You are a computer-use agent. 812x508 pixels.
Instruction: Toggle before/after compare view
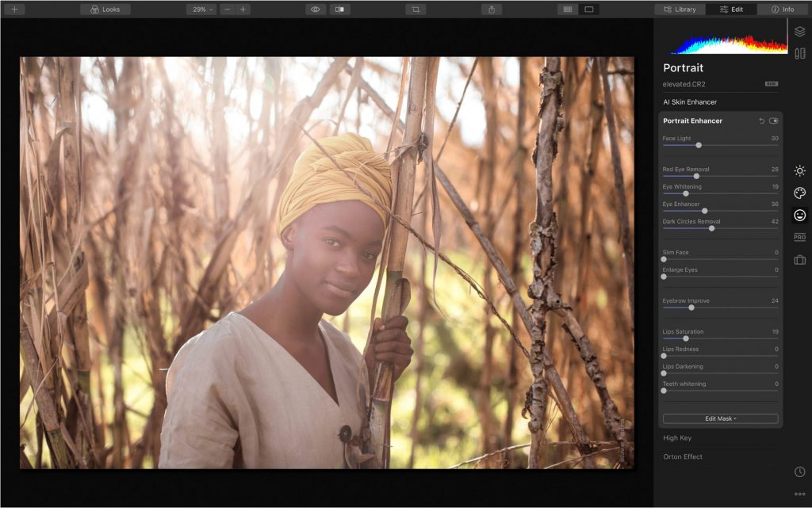[339, 10]
